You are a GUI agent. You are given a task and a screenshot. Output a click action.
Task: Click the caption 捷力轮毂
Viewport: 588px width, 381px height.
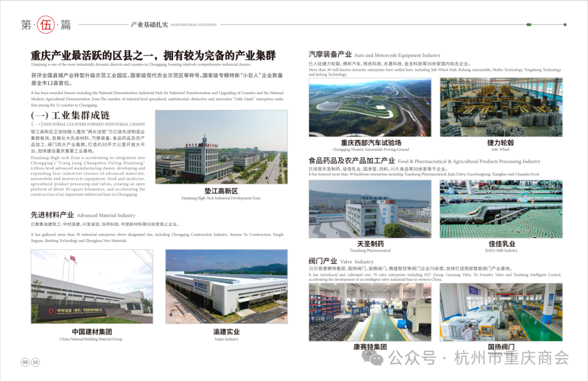tap(501, 143)
